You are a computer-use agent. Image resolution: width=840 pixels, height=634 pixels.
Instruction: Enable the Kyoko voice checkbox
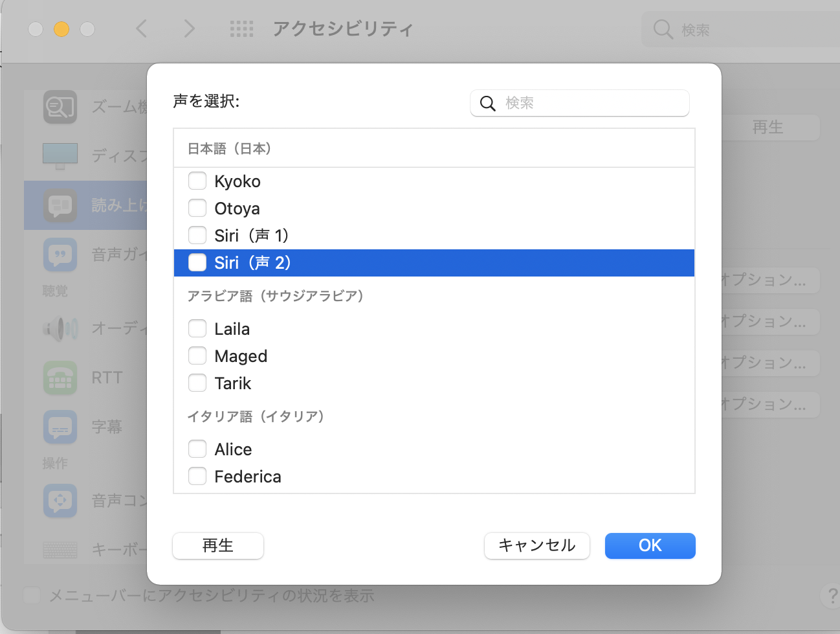[x=197, y=181]
